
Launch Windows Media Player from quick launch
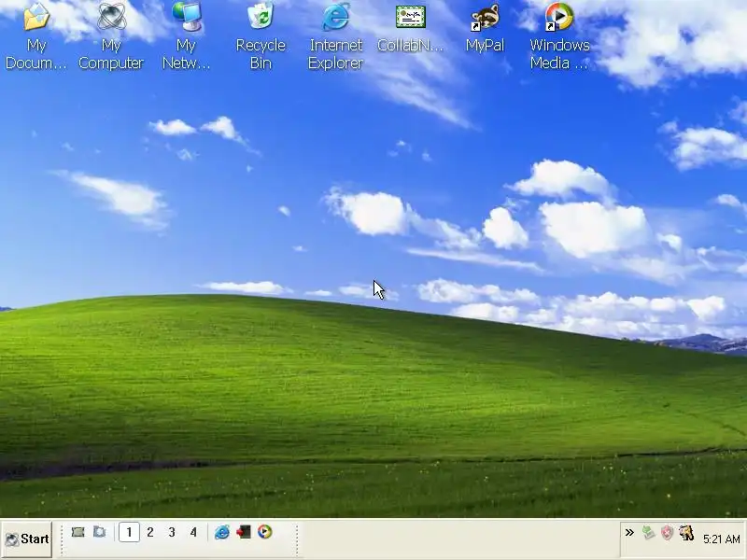click(x=265, y=531)
